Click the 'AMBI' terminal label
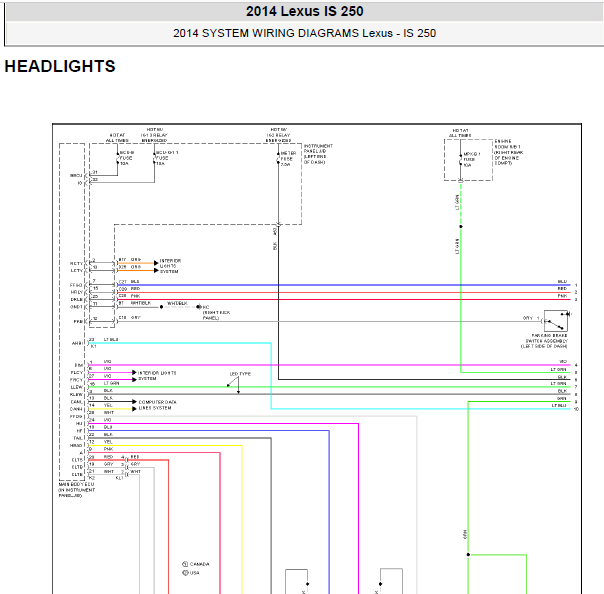This screenshot has width=604, height=594. 77,343
